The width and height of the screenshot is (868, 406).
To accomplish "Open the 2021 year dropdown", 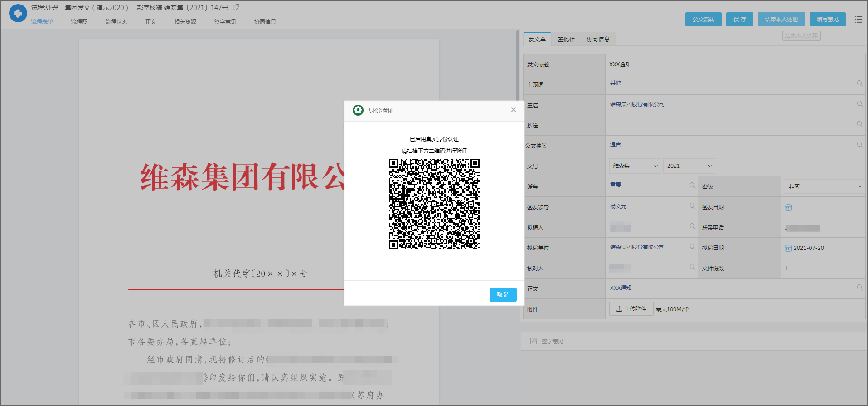I will coord(689,166).
